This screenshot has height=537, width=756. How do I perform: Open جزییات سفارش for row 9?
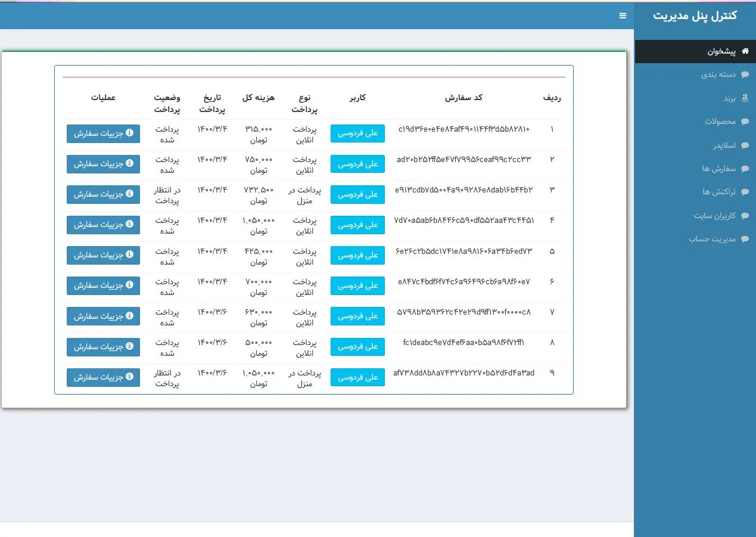click(x=103, y=377)
